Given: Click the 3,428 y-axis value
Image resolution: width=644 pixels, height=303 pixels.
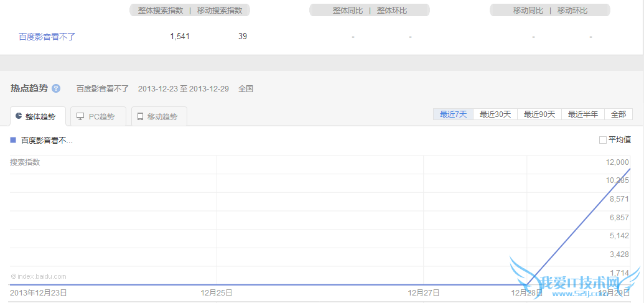Looking at the screenshot, I should click(619, 254).
